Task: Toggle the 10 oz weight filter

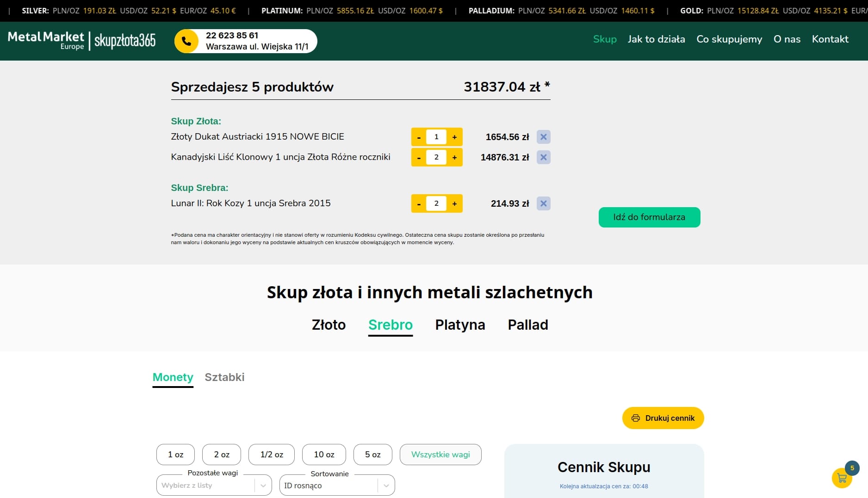Action: tap(324, 454)
